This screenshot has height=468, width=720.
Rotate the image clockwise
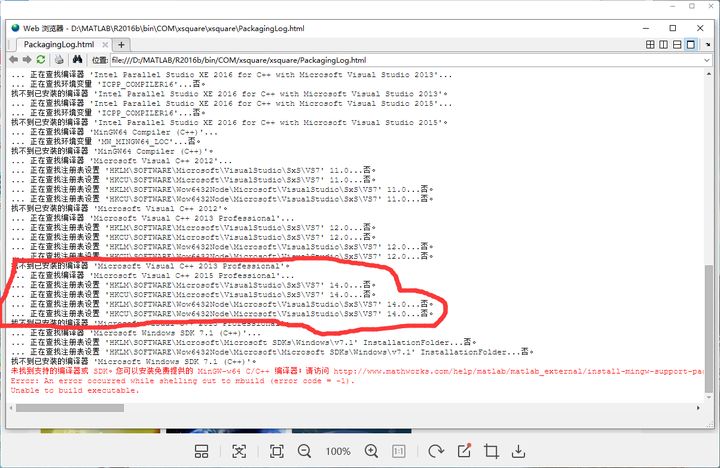[435, 451]
